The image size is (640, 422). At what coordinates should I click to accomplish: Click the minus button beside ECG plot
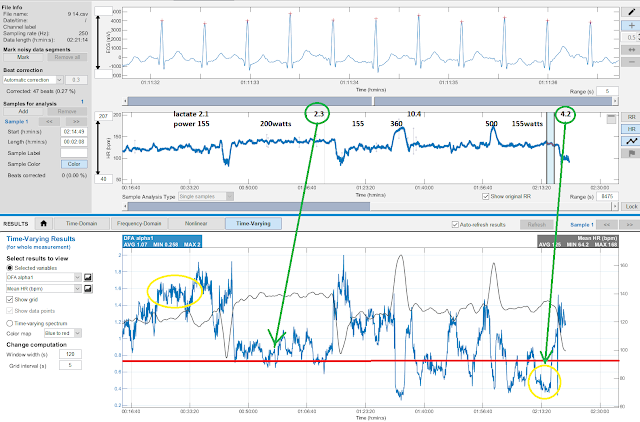click(631, 62)
